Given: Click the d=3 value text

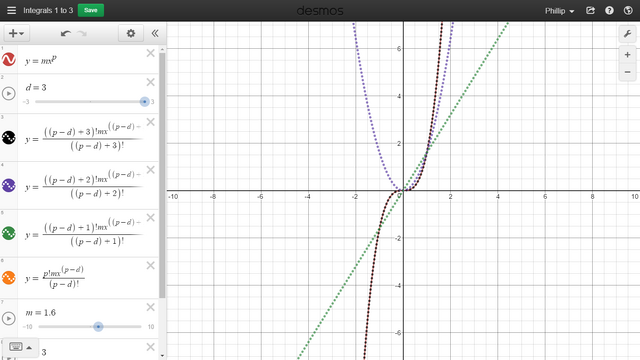Looking at the screenshot, I should click(36, 87).
